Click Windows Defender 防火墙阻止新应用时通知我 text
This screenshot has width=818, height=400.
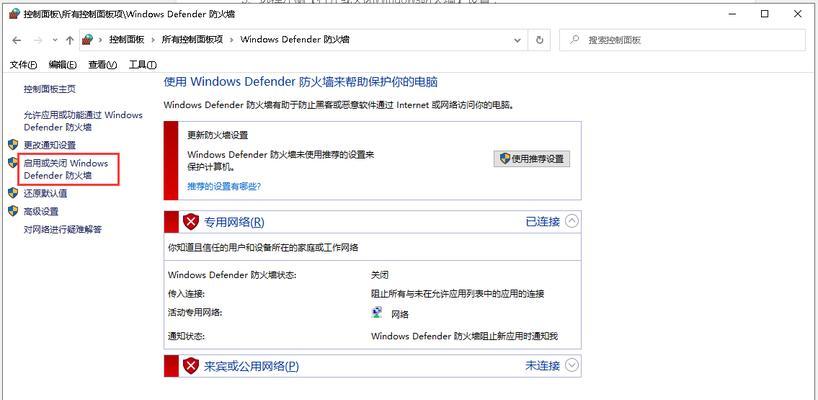[464, 336]
